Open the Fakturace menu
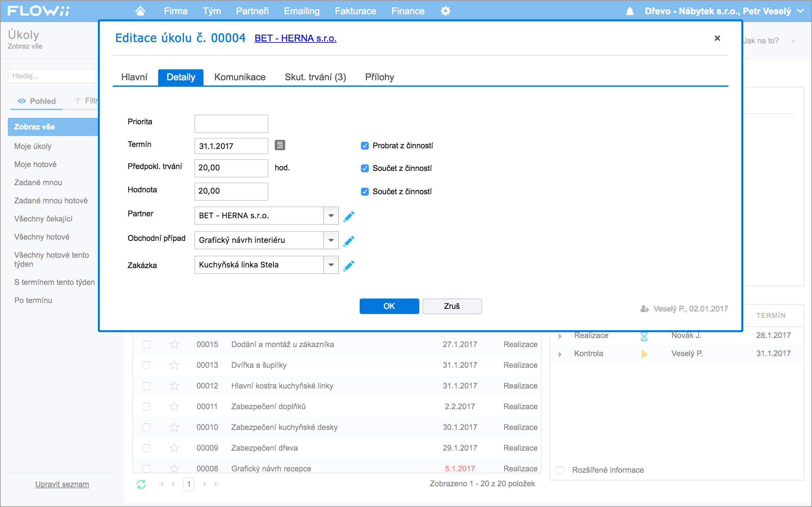This screenshot has width=812, height=507. [x=355, y=11]
